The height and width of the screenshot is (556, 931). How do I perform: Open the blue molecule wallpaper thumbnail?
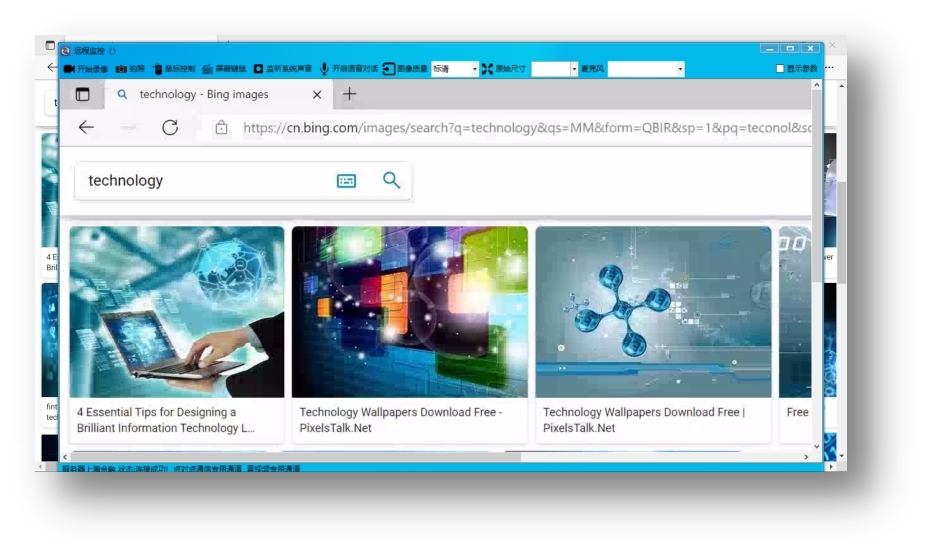tap(653, 312)
